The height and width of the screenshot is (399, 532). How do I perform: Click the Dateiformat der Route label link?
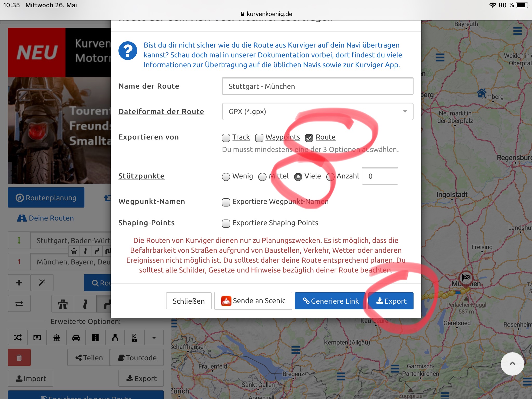[161, 111]
